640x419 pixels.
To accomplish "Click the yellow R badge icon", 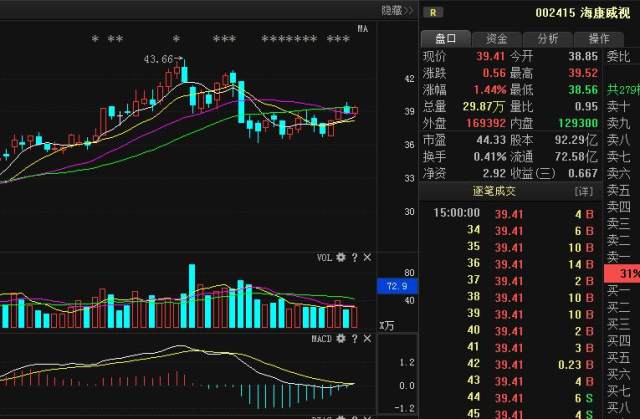I will [x=433, y=13].
